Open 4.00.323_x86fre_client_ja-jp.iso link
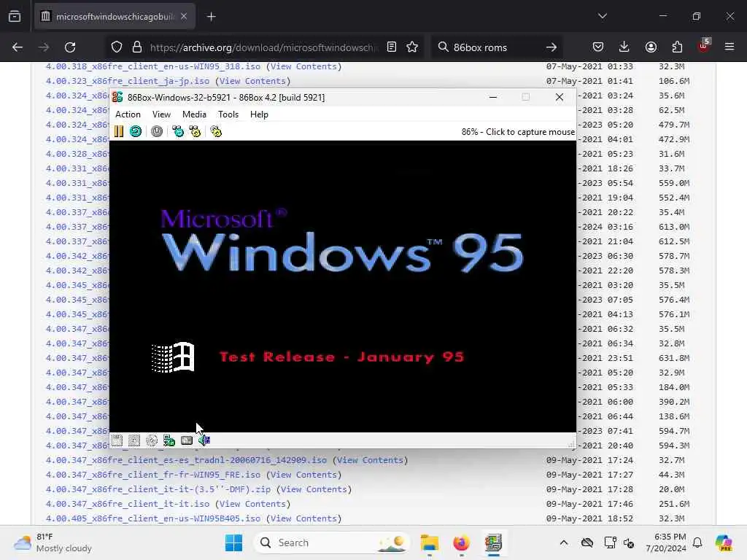 pos(128,82)
